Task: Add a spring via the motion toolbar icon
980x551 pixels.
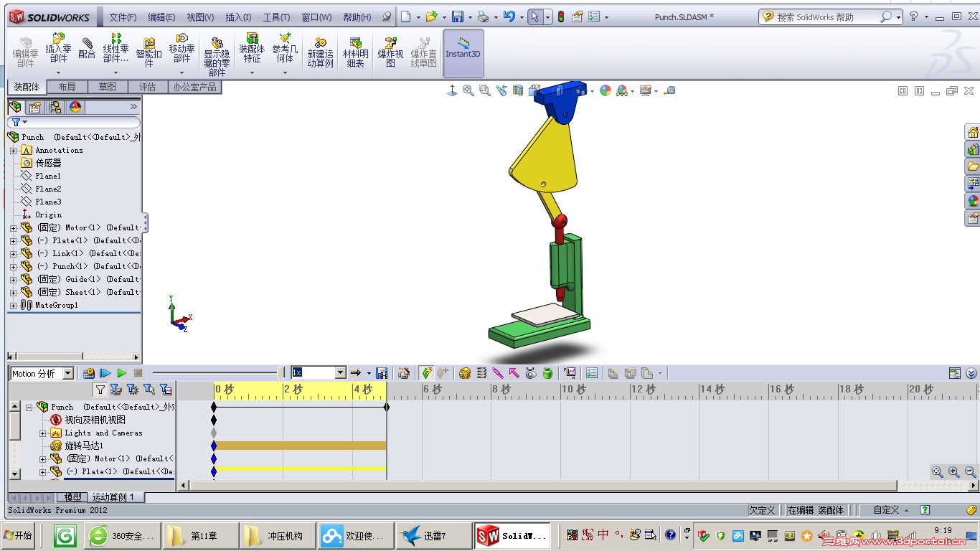Action: [481, 373]
